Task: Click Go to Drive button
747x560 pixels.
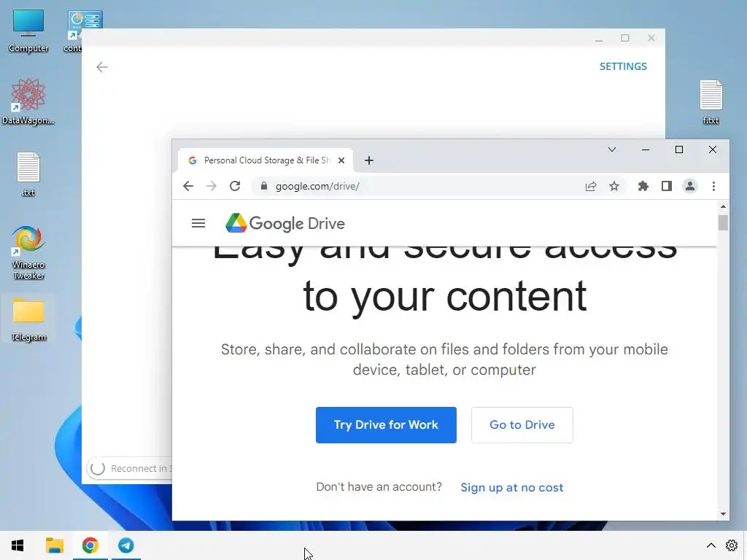Action: pos(522,425)
